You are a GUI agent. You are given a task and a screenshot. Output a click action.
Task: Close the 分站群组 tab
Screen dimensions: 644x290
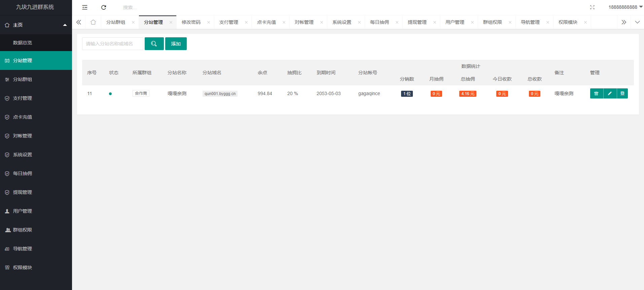coord(133,23)
